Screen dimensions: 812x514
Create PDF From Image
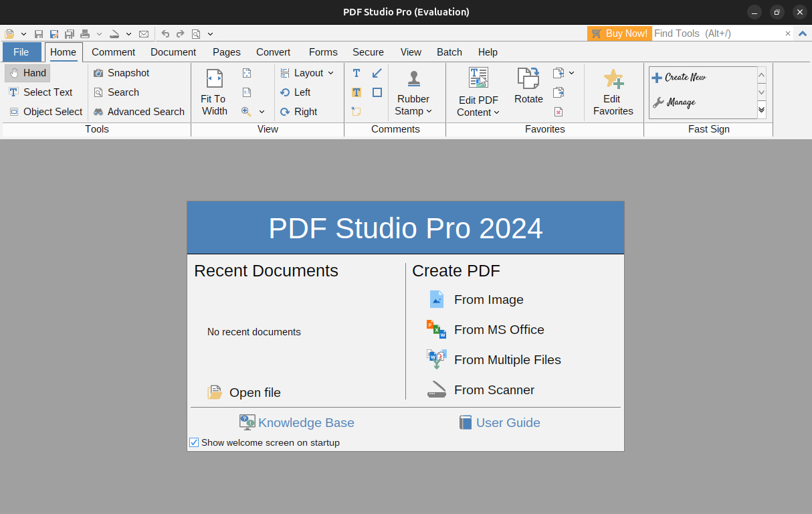tap(476, 300)
